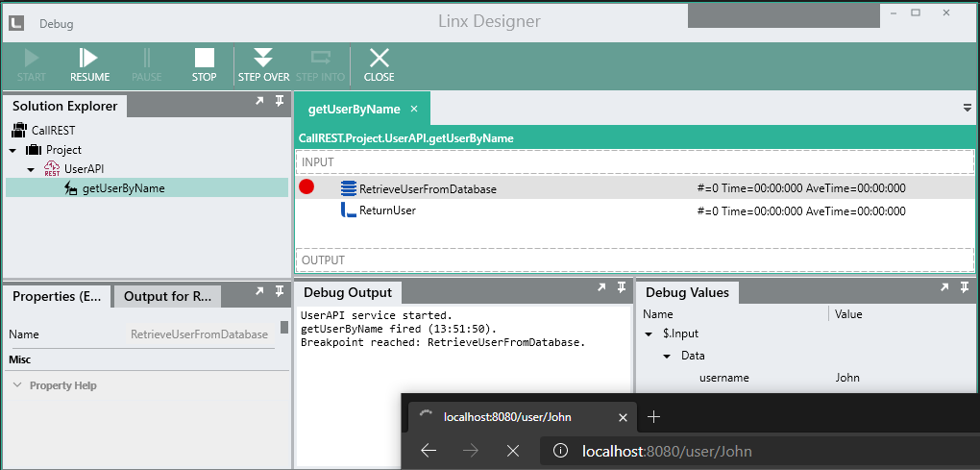Image resolution: width=980 pixels, height=470 pixels.
Task: Click the Misc property category
Action: (x=20, y=360)
